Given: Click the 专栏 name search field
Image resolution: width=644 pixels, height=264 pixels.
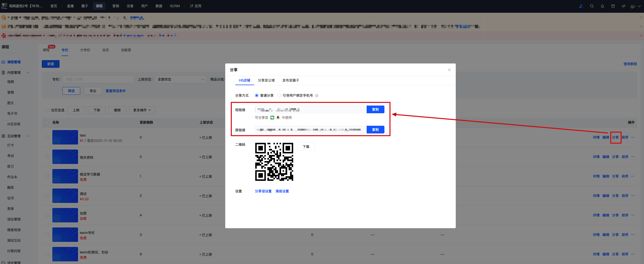Looking at the screenshot, I should [x=98, y=79].
